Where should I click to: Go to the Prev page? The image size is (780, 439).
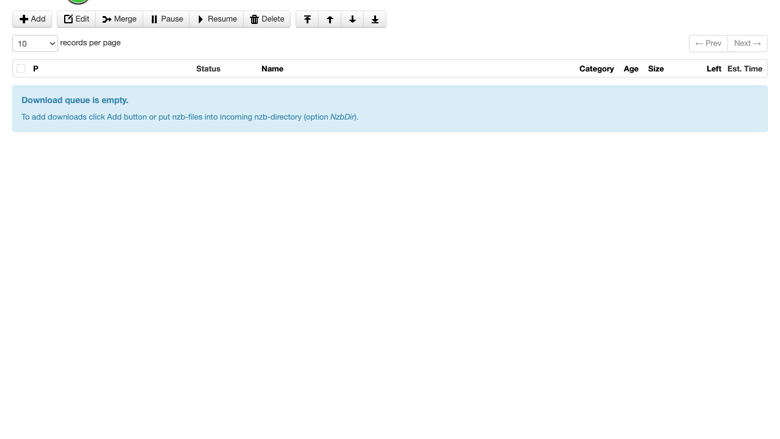coord(708,43)
